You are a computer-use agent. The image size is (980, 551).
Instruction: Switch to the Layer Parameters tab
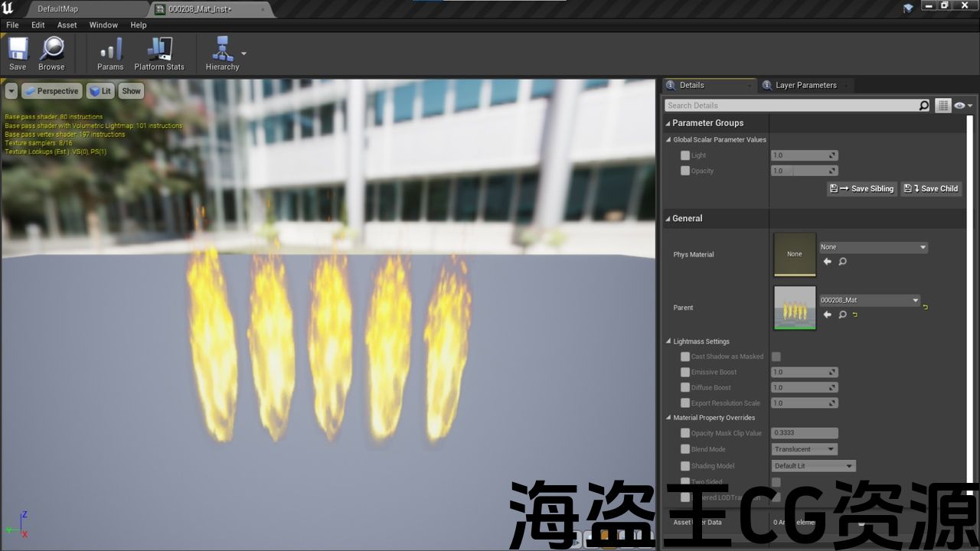805,85
